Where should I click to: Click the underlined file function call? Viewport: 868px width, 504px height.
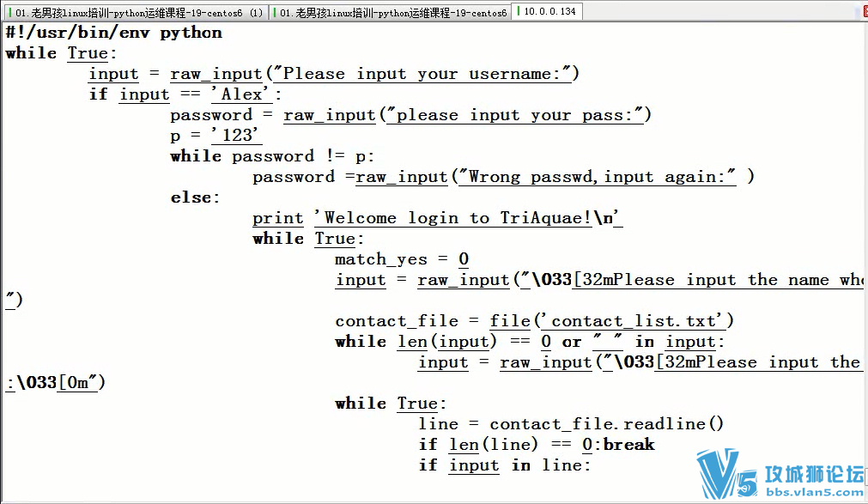click(509, 321)
